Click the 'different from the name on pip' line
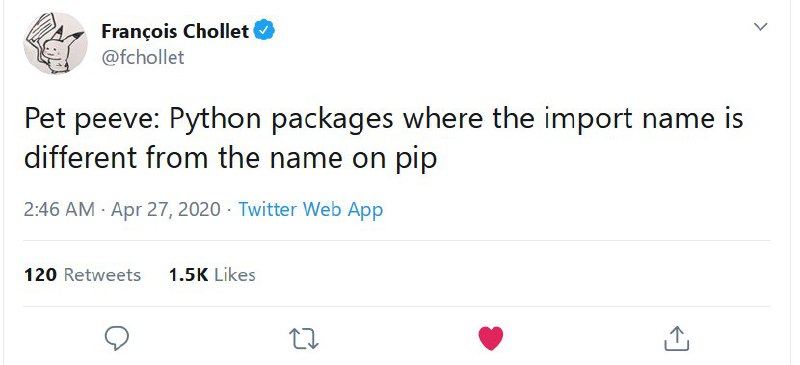The image size is (800, 365). point(231,159)
